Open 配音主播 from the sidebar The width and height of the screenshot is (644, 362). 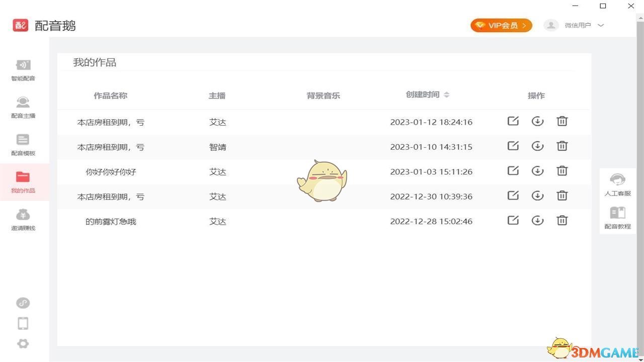pos(23,107)
